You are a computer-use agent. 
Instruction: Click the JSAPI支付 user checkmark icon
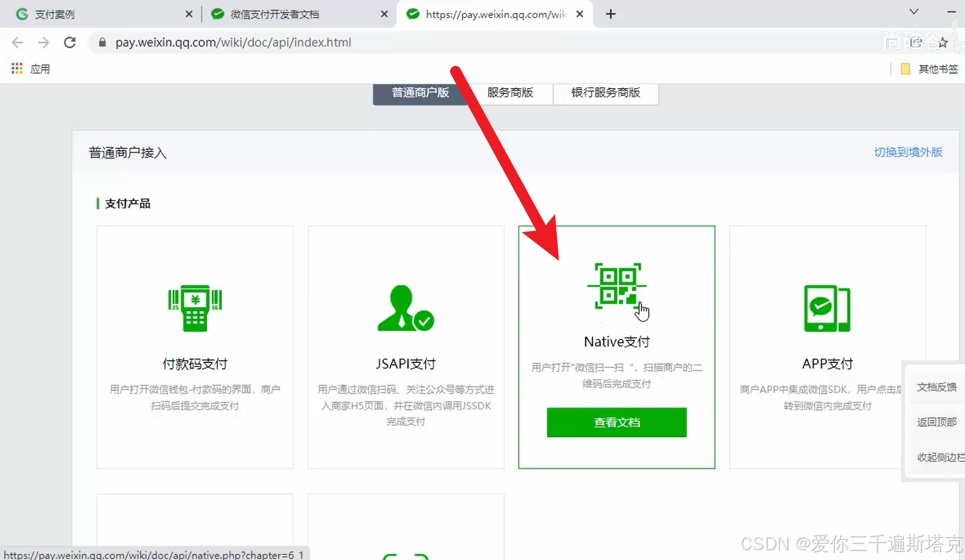click(405, 308)
